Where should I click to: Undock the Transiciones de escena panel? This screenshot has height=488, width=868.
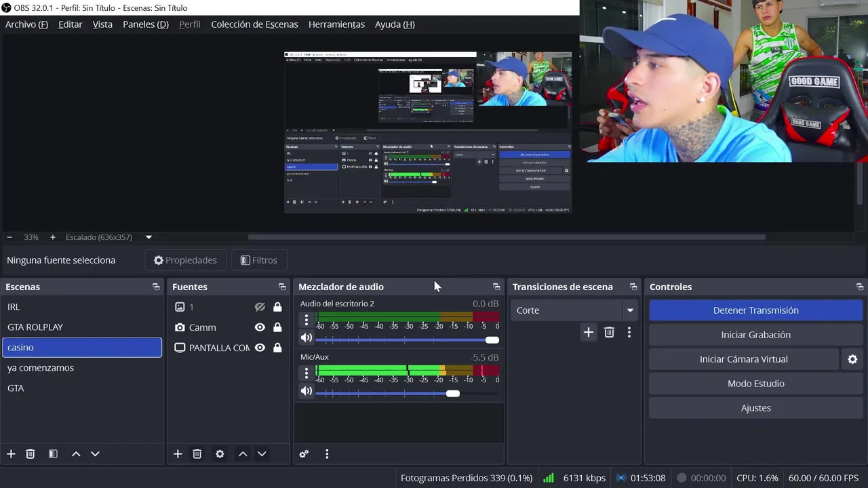coord(633,287)
